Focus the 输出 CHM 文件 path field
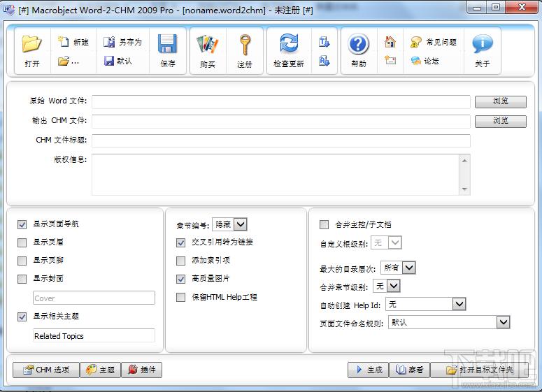 [281, 121]
